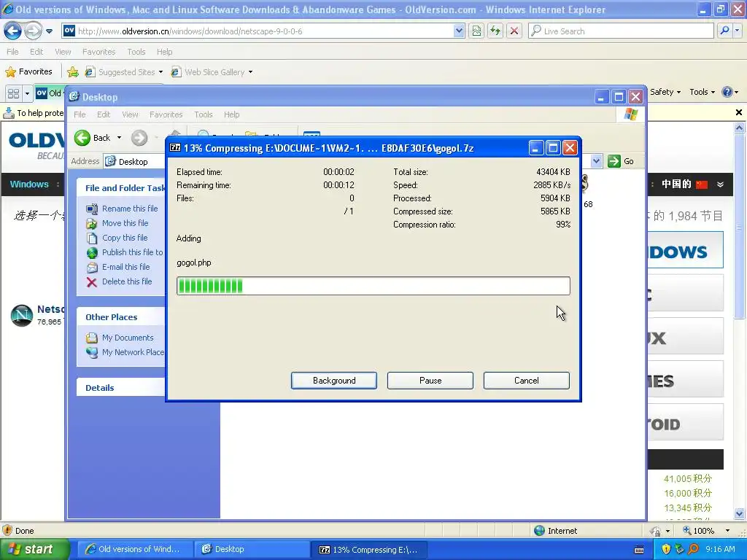
Task: Open the Safety menu in IE command bar
Action: pos(665,93)
